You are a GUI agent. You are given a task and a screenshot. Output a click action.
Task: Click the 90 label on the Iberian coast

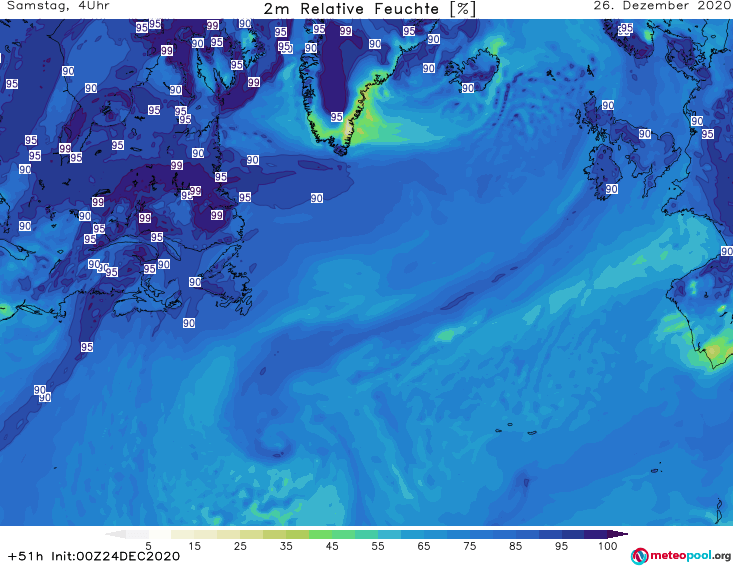click(726, 251)
